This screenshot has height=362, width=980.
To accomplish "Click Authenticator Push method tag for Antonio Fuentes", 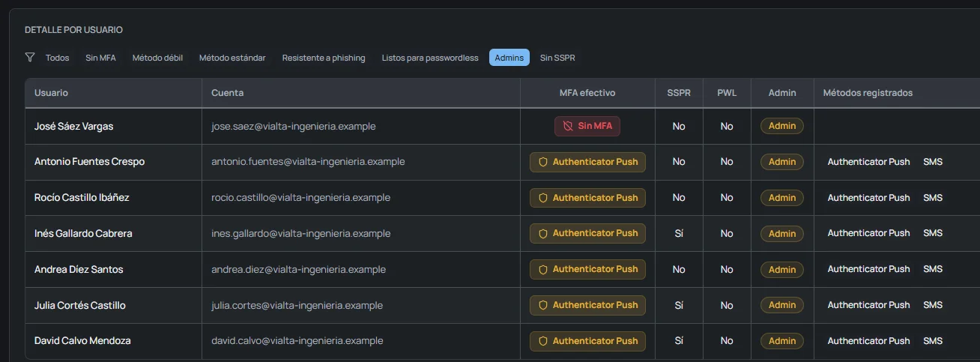I will coord(869,162).
